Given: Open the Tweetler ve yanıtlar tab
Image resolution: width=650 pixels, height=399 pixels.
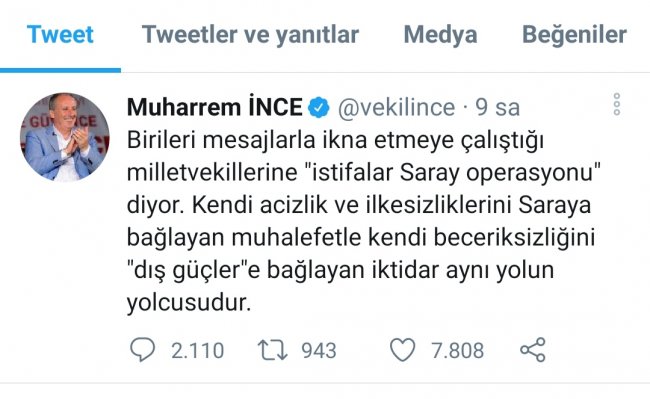Looking at the screenshot, I should [250, 34].
